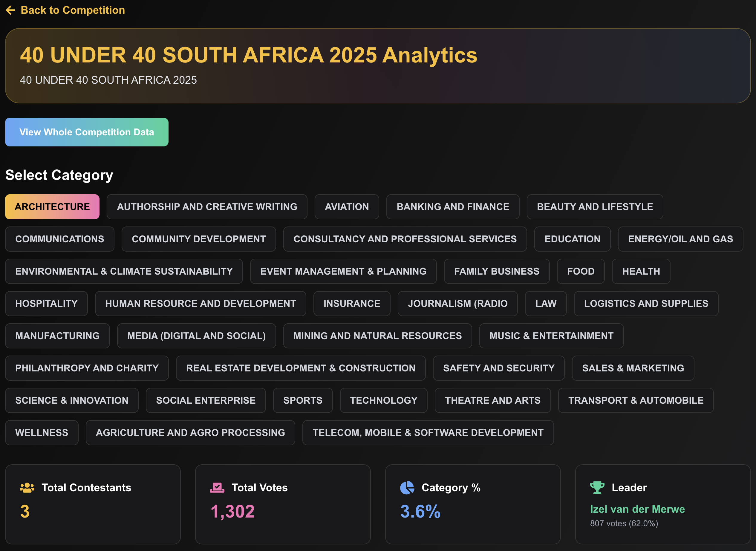Viewport: 756px width, 551px height.
Task: Select the ARCHITECTURE category
Action: click(x=52, y=207)
